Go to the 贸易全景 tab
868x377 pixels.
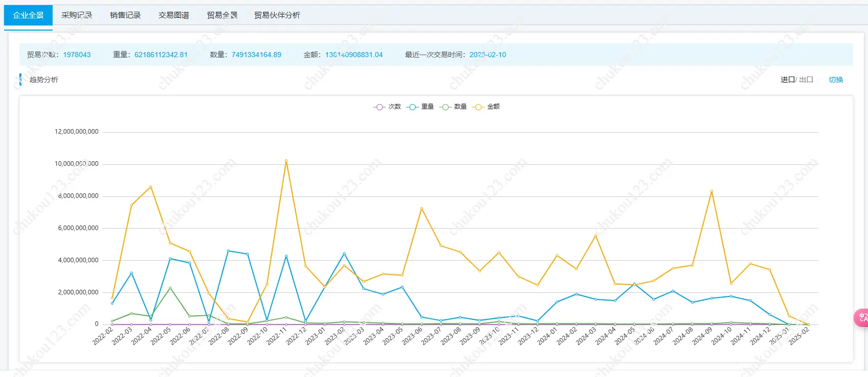coord(222,15)
